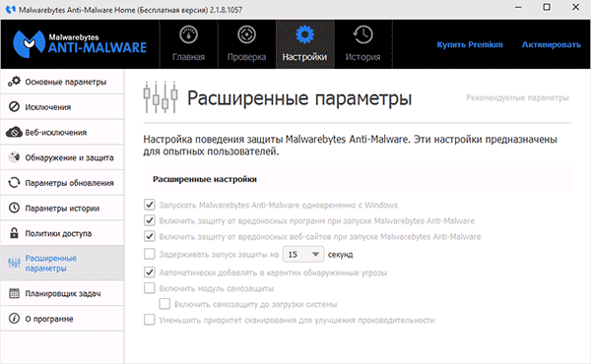
Task: Click the Malwarebytes title bar app icon
Action: pyautogui.click(x=11, y=10)
